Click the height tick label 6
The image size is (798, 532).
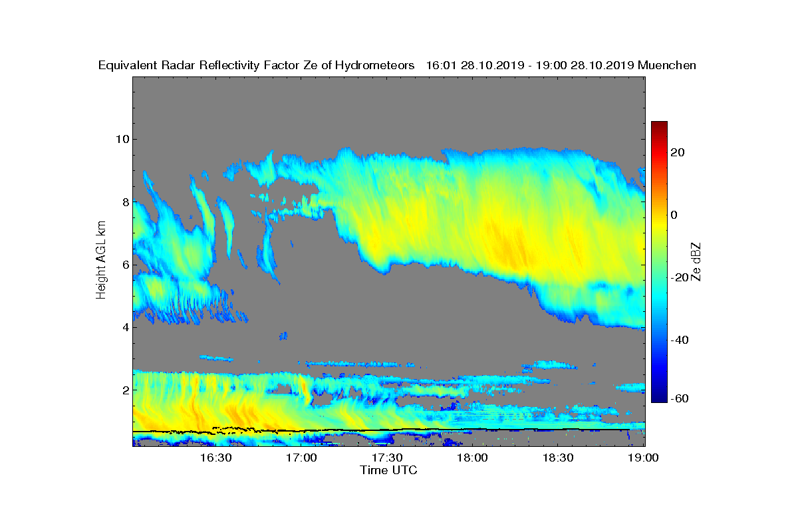[x=124, y=264]
